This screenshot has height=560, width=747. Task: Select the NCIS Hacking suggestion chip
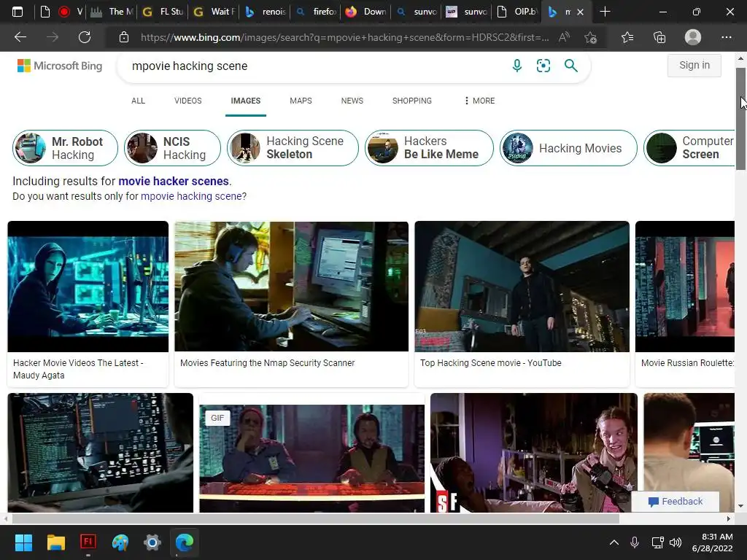coord(172,148)
